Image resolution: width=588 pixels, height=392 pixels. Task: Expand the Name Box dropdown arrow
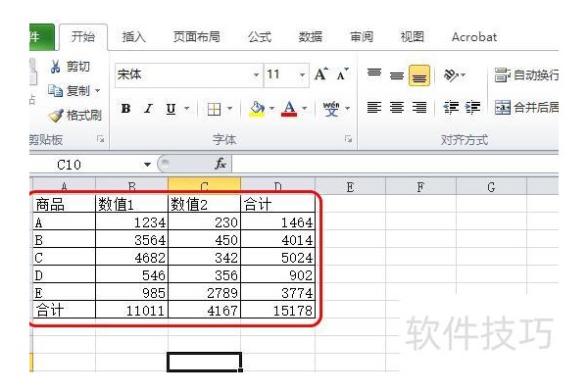click(147, 165)
